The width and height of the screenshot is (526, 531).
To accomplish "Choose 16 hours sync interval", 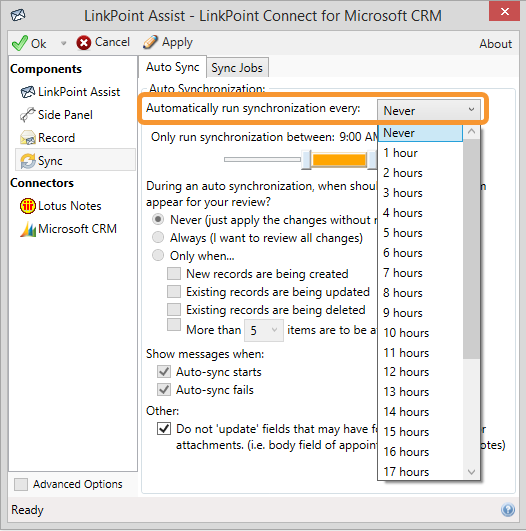I will point(420,452).
